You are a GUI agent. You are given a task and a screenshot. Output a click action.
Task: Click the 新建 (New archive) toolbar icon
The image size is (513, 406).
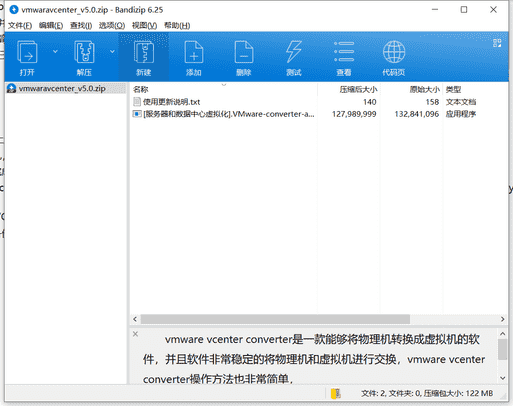[x=144, y=52]
